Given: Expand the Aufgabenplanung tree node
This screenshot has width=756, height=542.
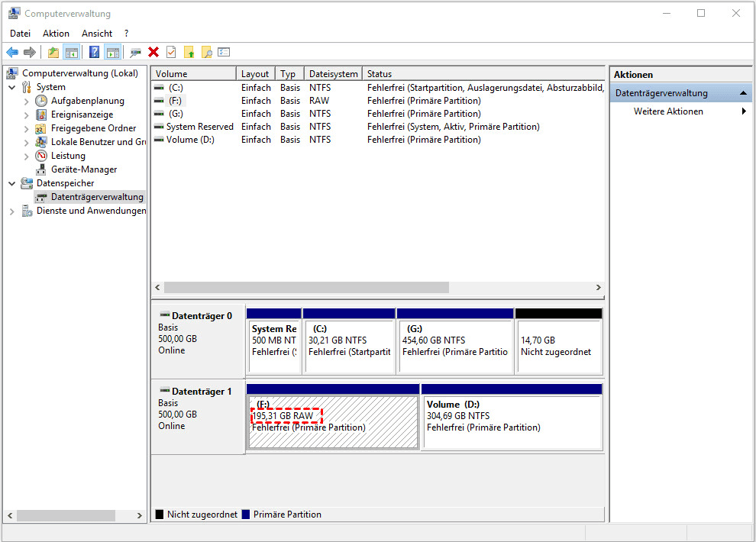Looking at the screenshot, I should point(27,101).
